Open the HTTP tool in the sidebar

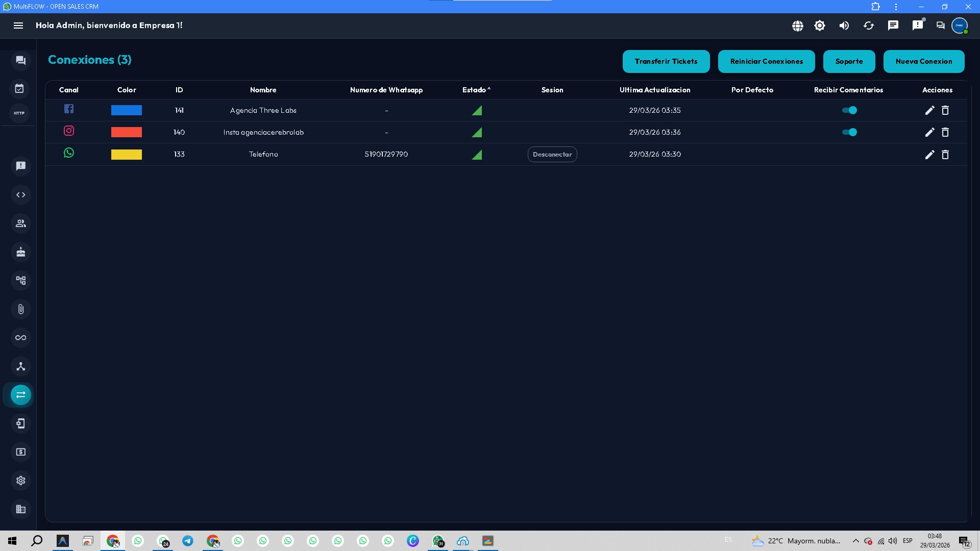[x=19, y=113]
